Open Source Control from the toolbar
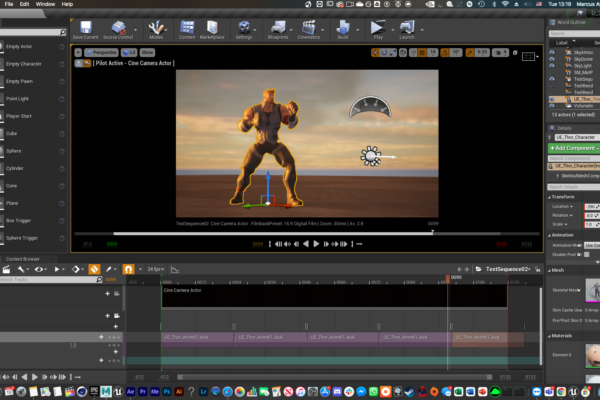Screen dimensions: 600x400 pos(118,28)
